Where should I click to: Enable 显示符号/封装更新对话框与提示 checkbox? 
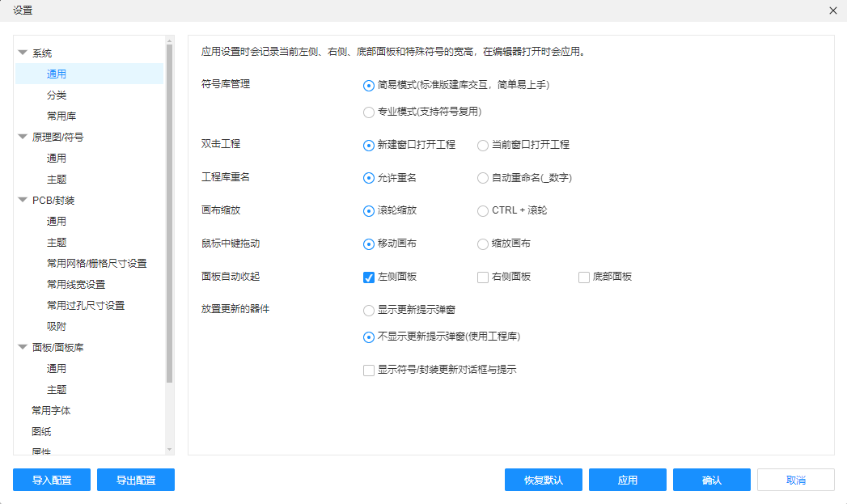point(369,371)
